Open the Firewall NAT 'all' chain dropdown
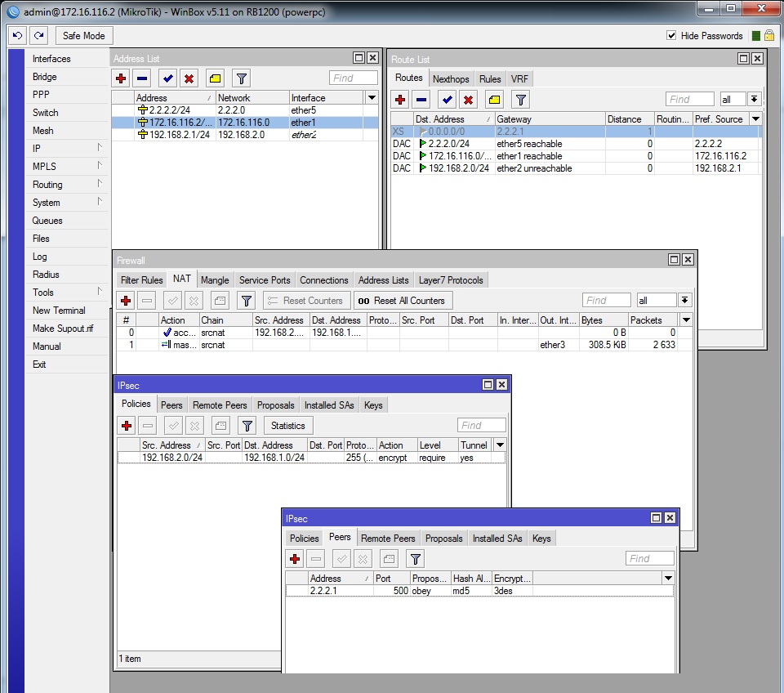This screenshot has height=693, width=784. click(684, 300)
